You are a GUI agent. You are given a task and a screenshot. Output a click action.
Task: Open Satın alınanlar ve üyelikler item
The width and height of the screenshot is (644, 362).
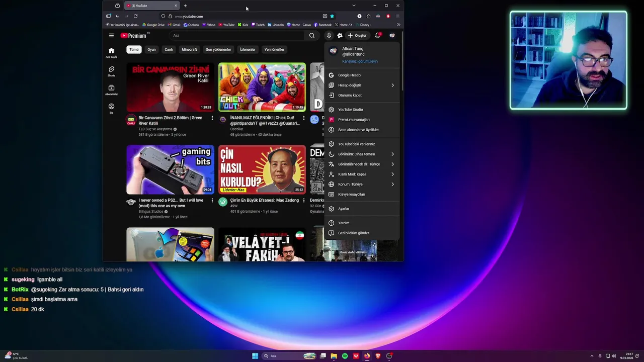pos(362,130)
